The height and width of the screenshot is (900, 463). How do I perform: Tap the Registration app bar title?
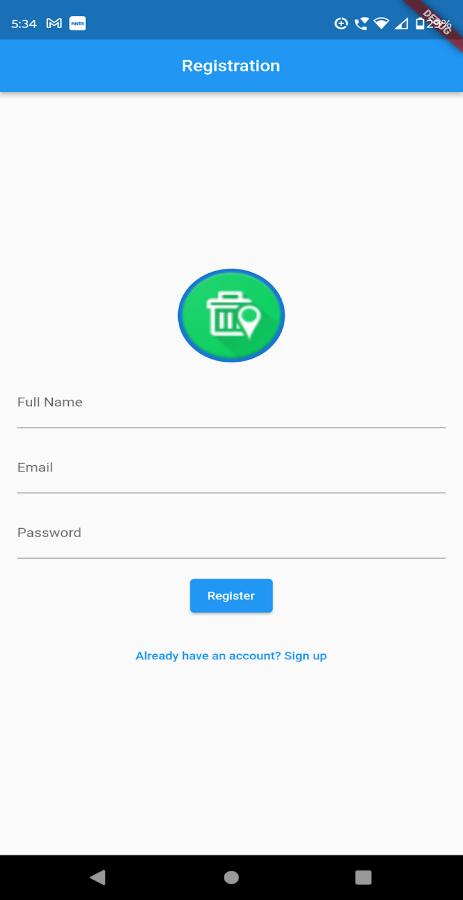point(231,65)
